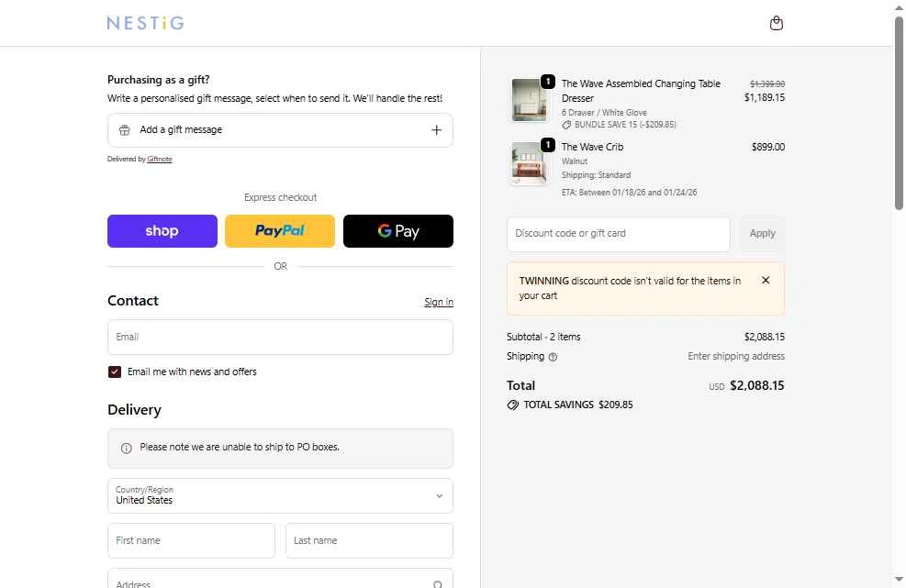Open the shopping bag cart icon
Image resolution: width=906 pixels, height=588 pixels.
pyautogui.click(x=777, y=23)
